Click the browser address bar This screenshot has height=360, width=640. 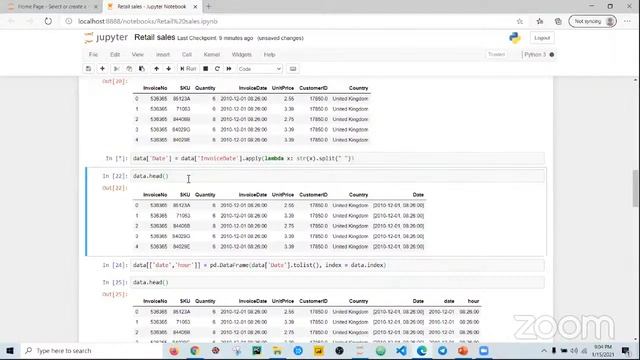coord(286,21)
